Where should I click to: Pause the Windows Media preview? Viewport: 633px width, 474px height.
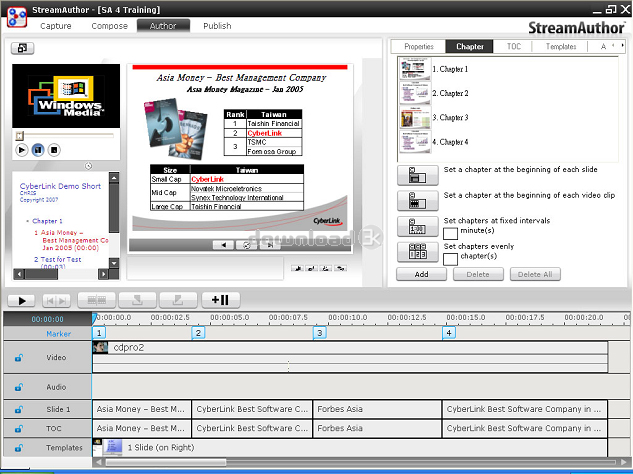click(38, 150)
